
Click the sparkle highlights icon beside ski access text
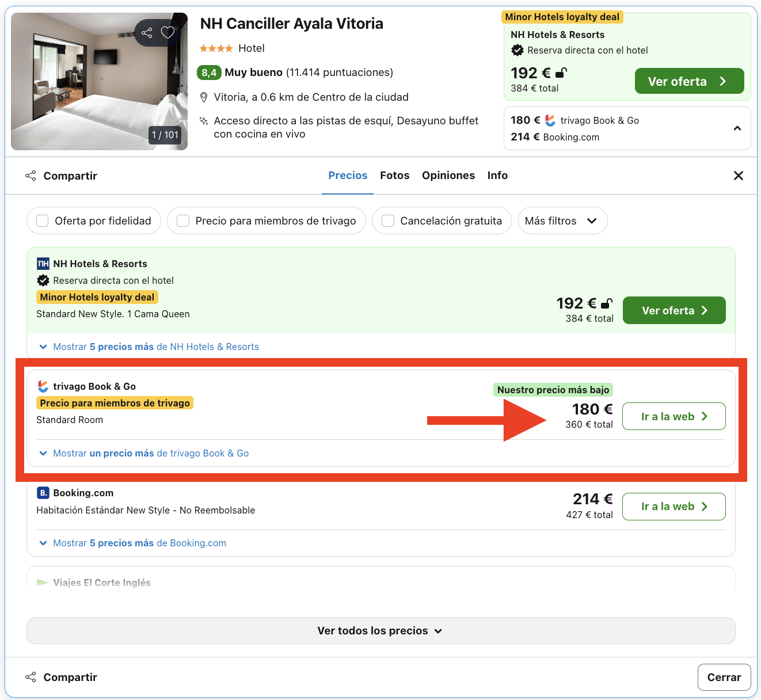click(204, 121)
